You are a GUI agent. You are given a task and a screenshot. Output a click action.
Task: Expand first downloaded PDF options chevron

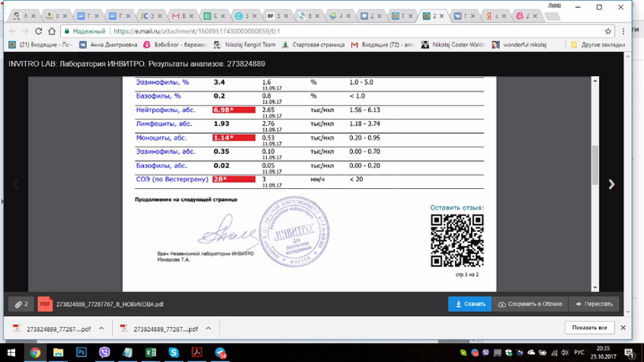point(101,329)
